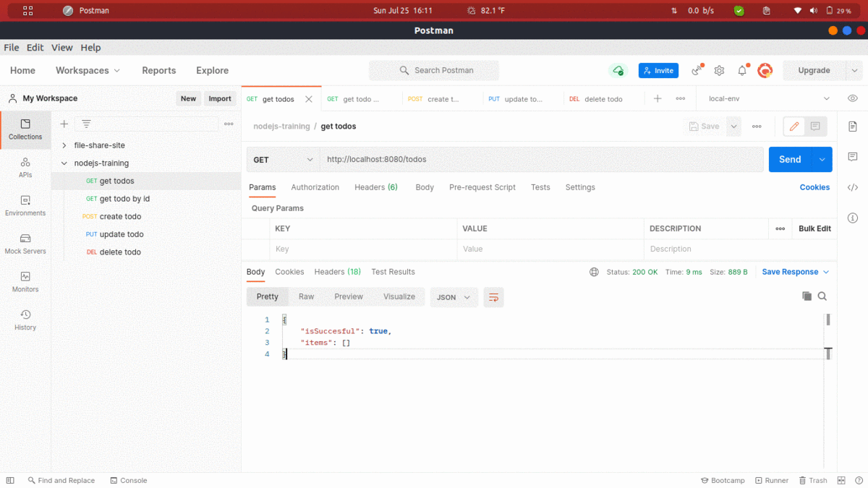Open the satellite capture requests icon
Screen dimensions: 868x488
point(697,70)
